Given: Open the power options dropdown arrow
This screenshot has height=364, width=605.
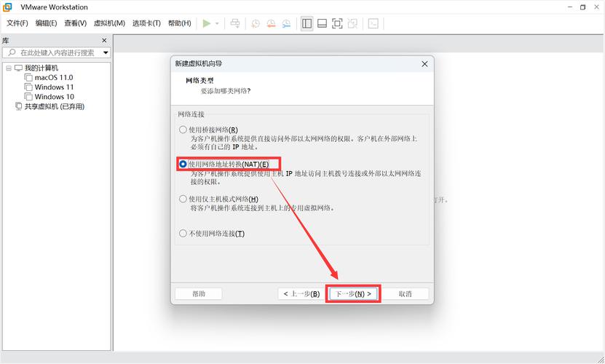Looking at the screenshot, I should pos(217,23).
